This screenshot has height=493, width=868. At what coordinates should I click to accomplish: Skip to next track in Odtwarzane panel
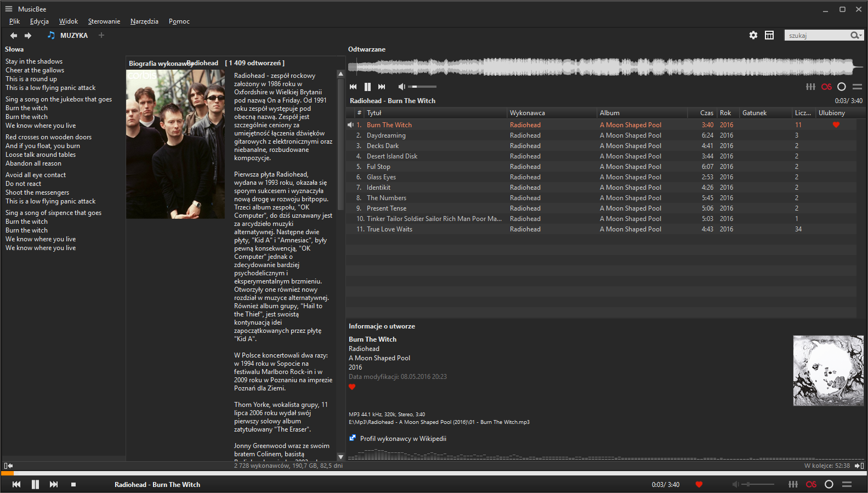(382, 87)
